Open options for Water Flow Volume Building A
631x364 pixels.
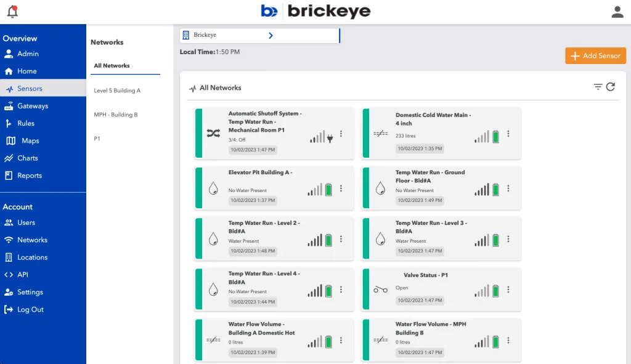(x=341, y=340)
